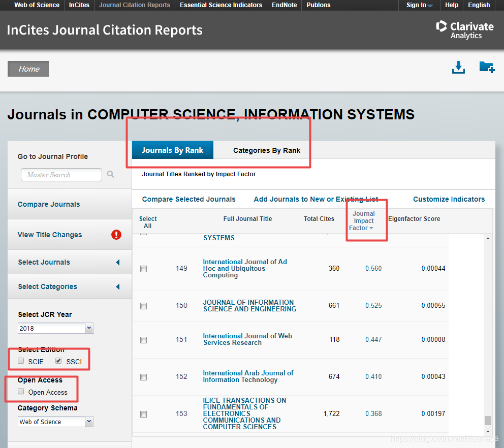Open Essential Science Indicators in top bar
The width and height of the screenshot is (504, 448).
[x=221, y=5]
